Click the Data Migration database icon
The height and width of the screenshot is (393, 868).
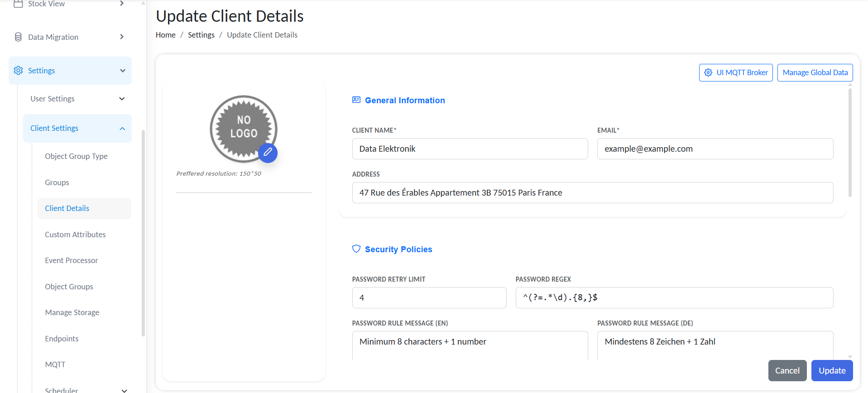[18, 37]
